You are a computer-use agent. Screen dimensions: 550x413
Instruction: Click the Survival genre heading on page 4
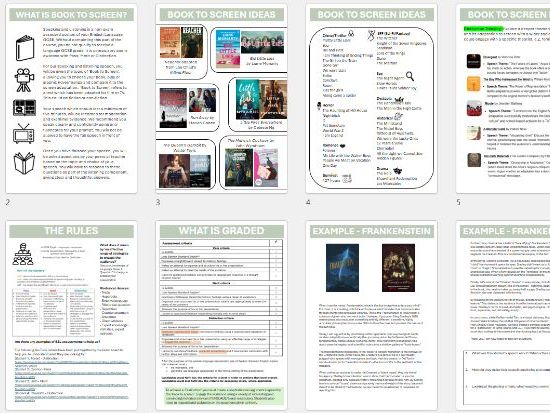pos(330,175)
